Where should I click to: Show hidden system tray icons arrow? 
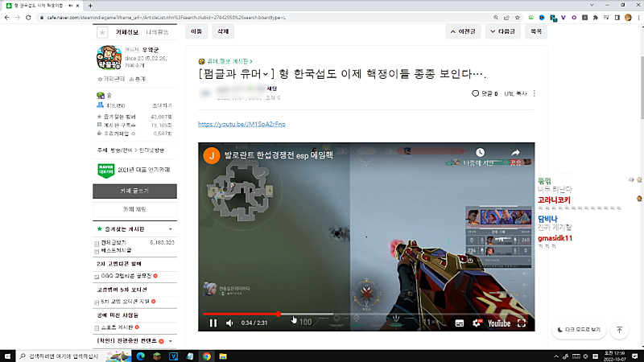click(556, 356)
